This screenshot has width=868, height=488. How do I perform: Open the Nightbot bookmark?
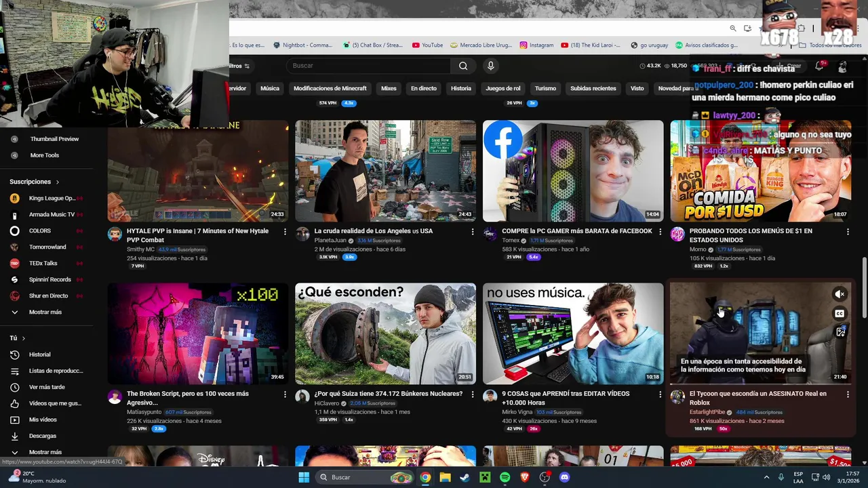click(x=302, y=45)
